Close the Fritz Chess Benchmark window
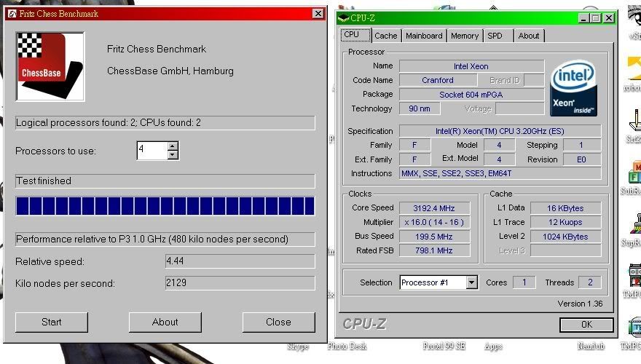Screen dimensions: 641x364 pos(318,14)
